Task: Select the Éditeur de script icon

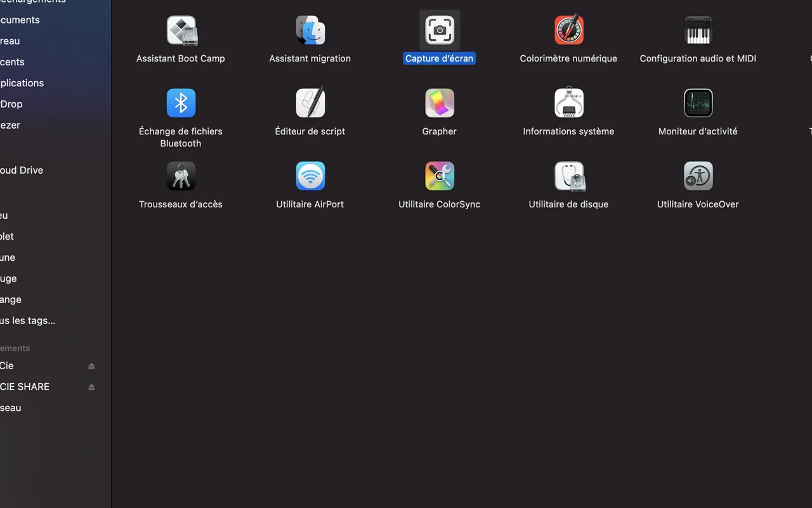Action: point(310,103)
